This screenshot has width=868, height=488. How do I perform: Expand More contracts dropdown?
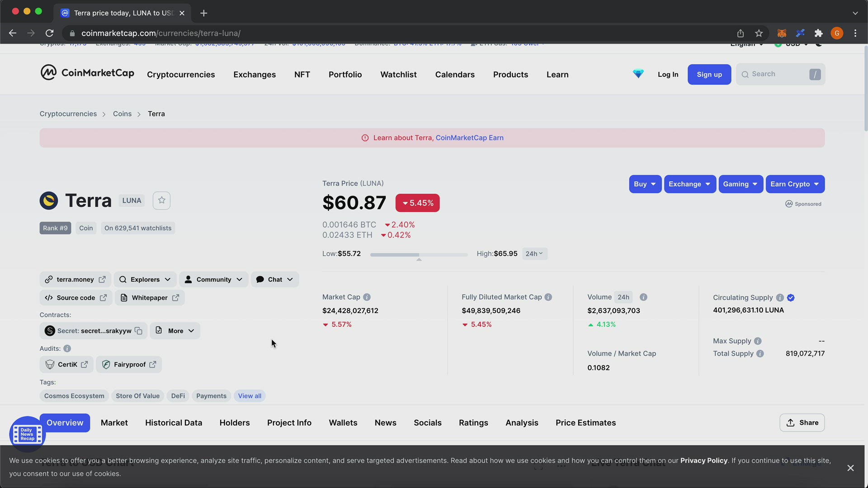(175, 331)
